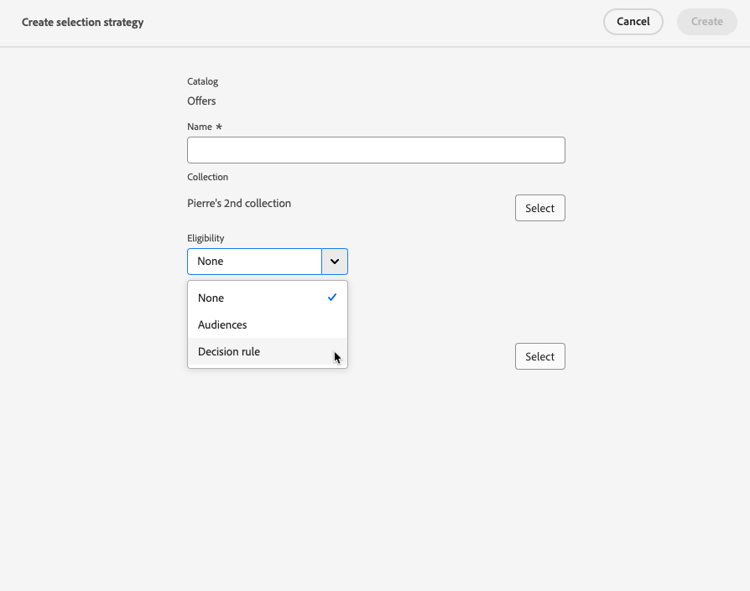
Task: Click the 'Create selection strategy' title
Action: pos(83,22)
